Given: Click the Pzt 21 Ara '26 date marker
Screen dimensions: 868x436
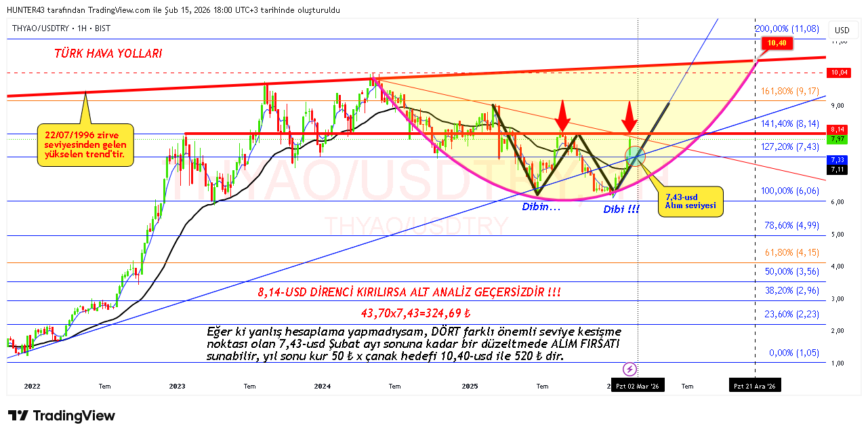Looking at the screenshot, I should coord(755,386).
